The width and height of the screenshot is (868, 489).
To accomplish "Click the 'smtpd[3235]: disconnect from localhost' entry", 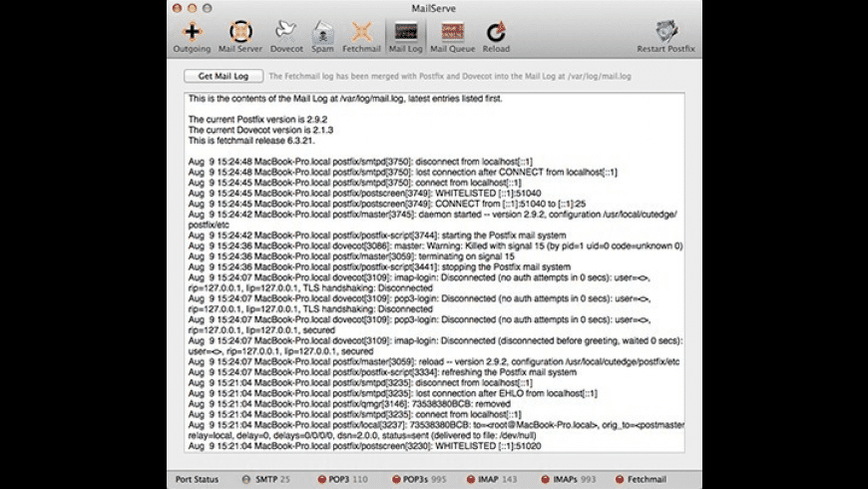I will [360, 382].
